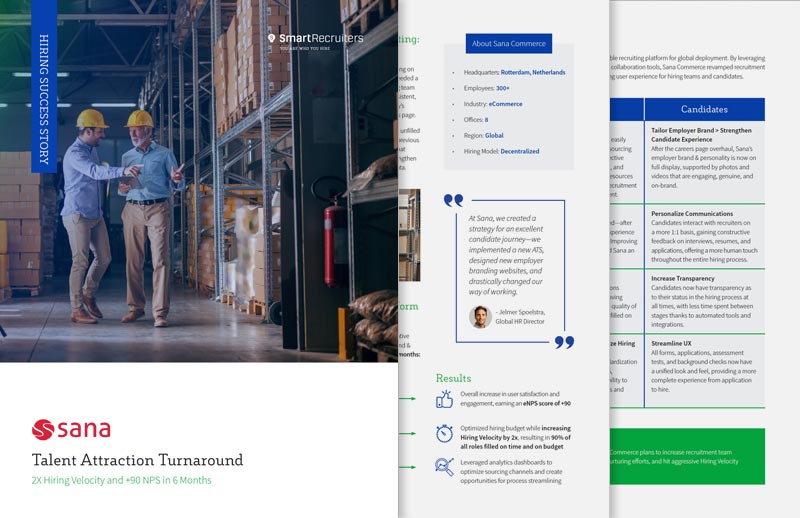Click the thumbs-up icon under Results

pyautogui.click(x=445, y=399)
